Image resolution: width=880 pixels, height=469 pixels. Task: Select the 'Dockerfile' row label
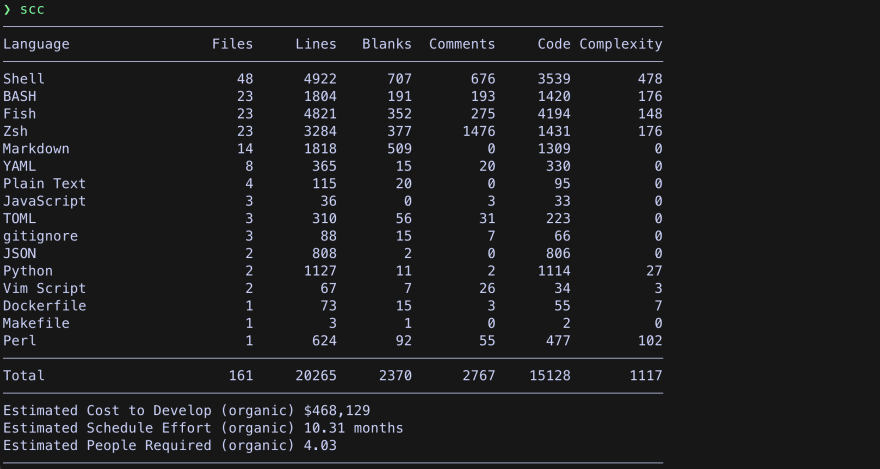click(44, 306)
